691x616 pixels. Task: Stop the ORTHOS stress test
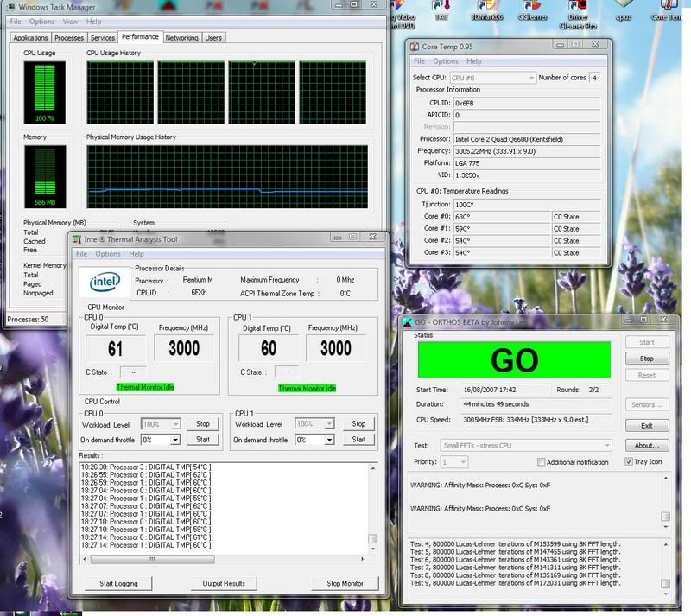[x=646, y=359]
